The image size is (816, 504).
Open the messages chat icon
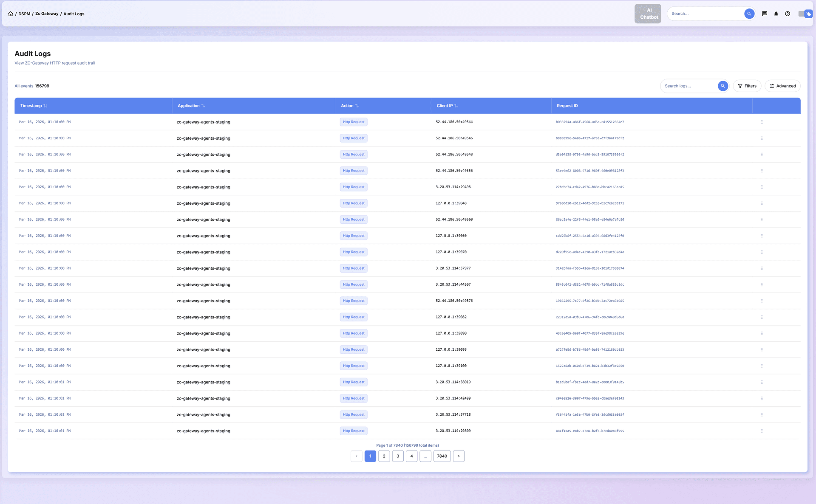(765, 14)
